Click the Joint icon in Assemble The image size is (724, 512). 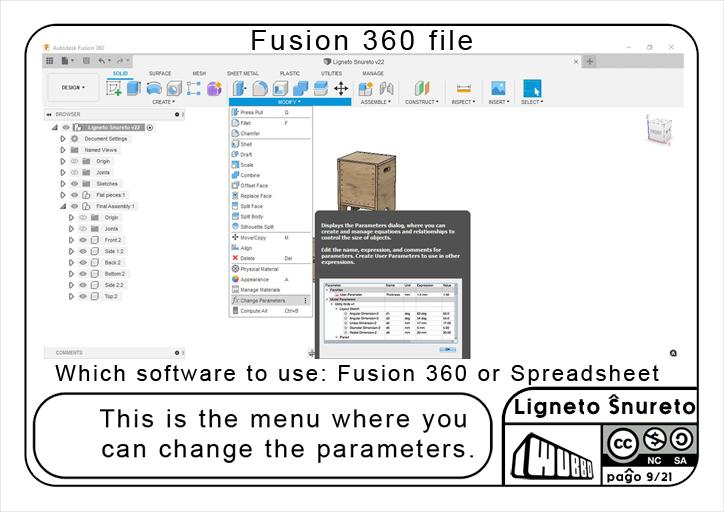coord(386,88)
